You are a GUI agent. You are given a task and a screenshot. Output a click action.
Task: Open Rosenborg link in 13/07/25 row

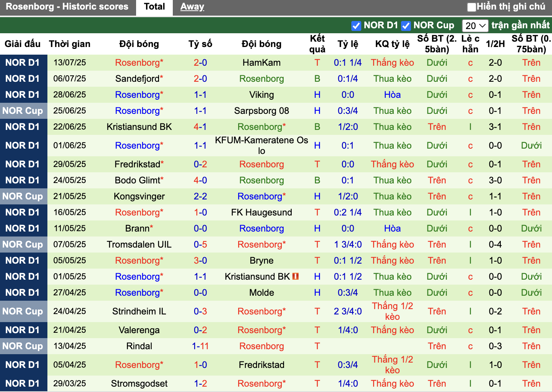pos(139,63)
